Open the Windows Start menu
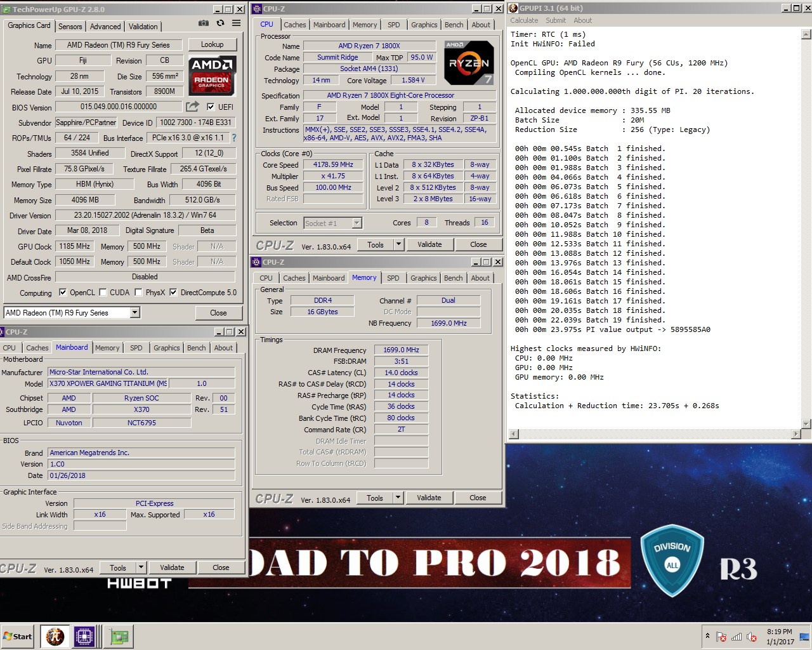The width and height of the screenshot is (812, 650). 18,636
